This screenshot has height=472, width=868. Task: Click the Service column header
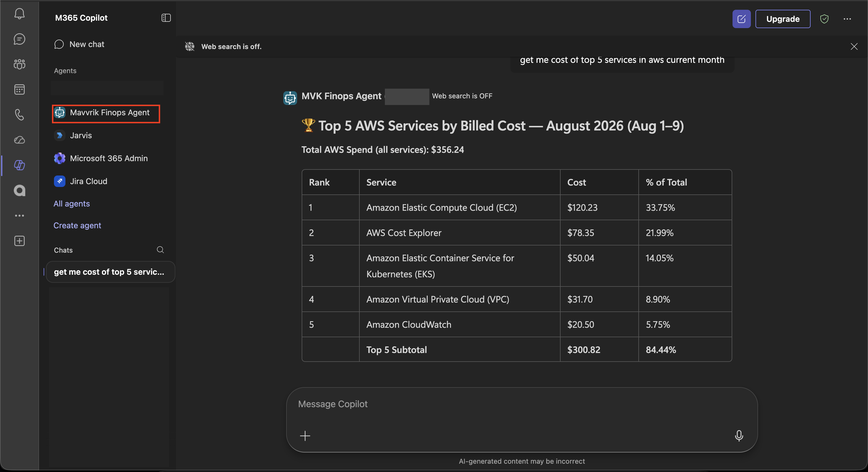(x=460, y=182)
